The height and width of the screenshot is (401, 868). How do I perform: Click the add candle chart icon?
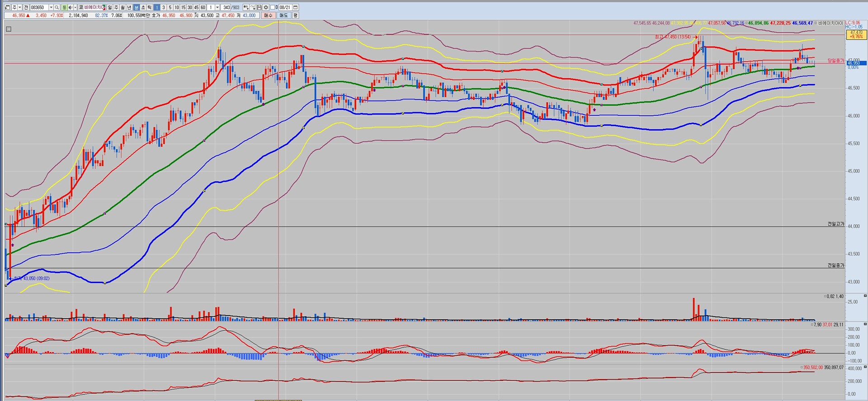point(245,8)
